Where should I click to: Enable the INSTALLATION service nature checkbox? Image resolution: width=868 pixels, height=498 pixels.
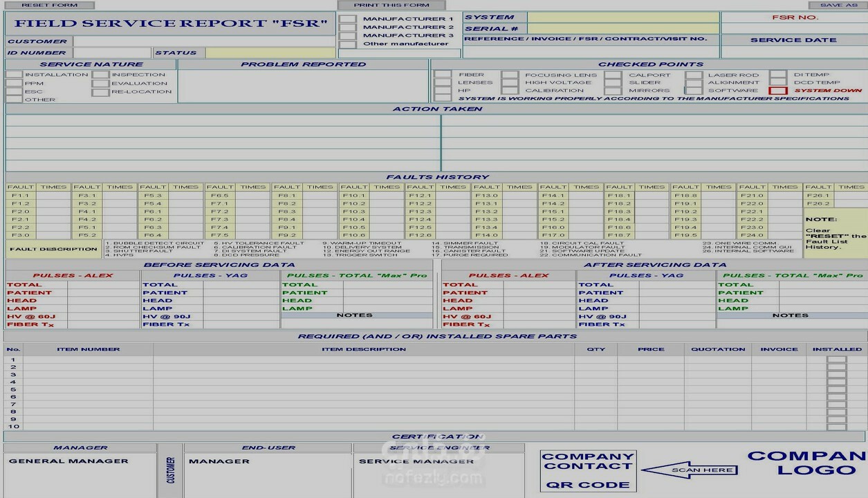tap(14, 75)
